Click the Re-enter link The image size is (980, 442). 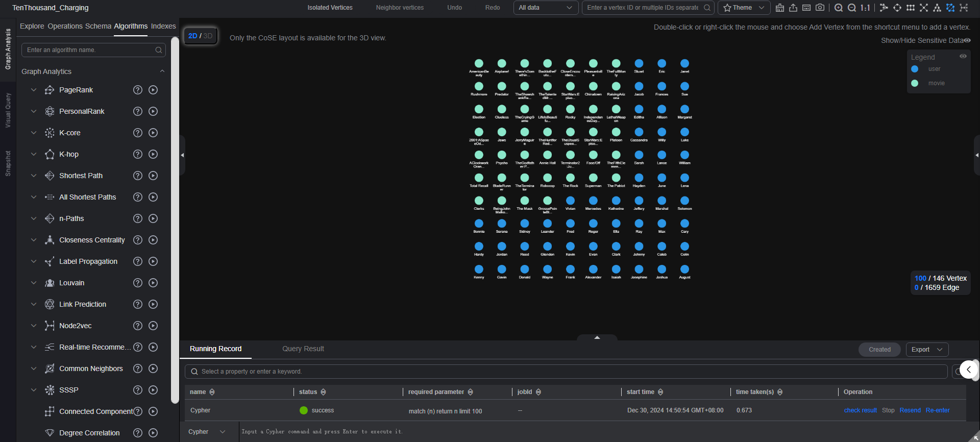tap(938, 410)
